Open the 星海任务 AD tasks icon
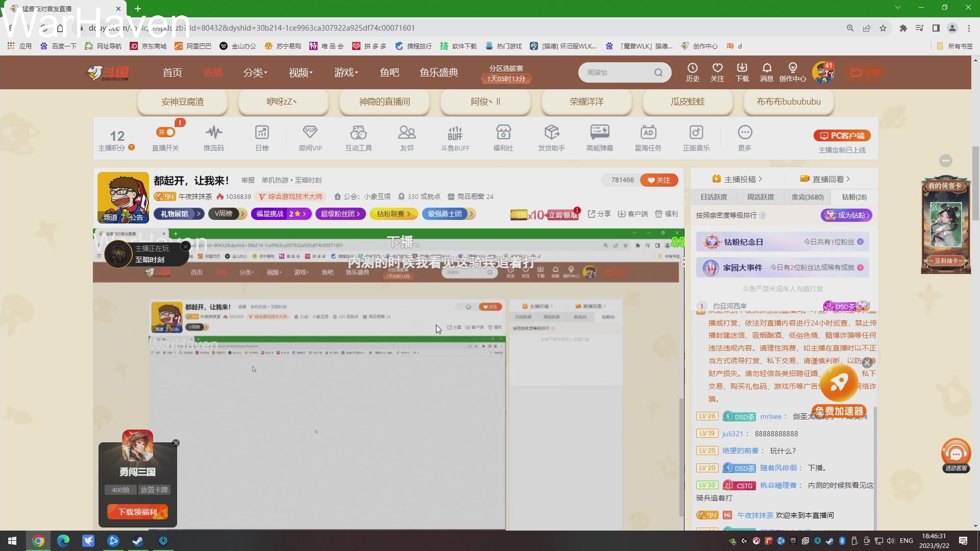 point(648,138)
